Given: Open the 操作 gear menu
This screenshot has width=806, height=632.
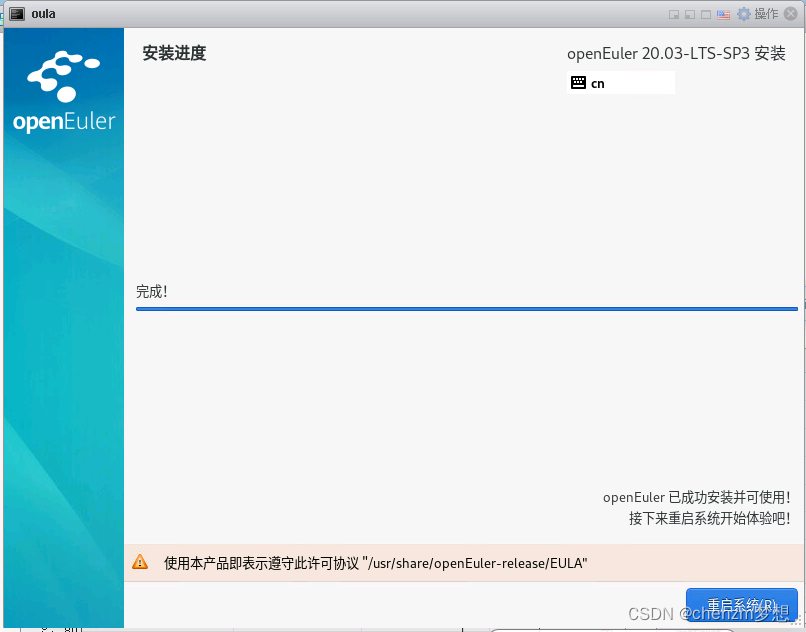Looking at the screenshot, I should tap(758, 14).
